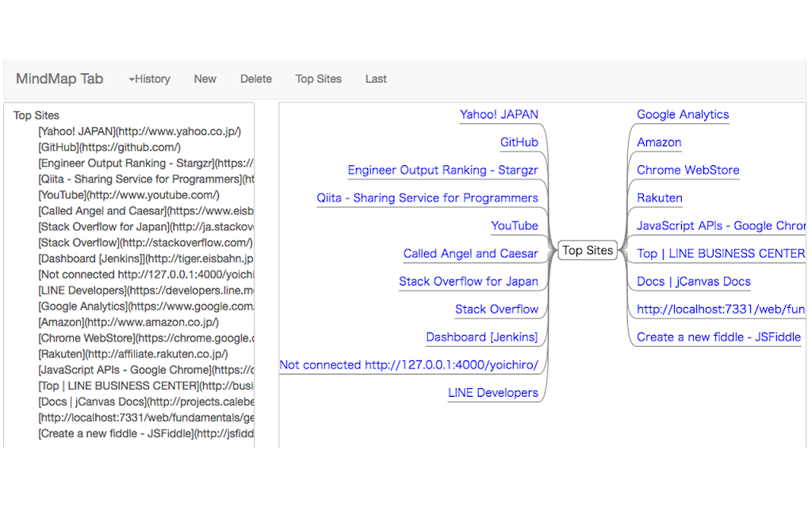Open the YouTube mindmap link
Image resolution: width=812 pixels, height=508 pixels.
[515, 226]
